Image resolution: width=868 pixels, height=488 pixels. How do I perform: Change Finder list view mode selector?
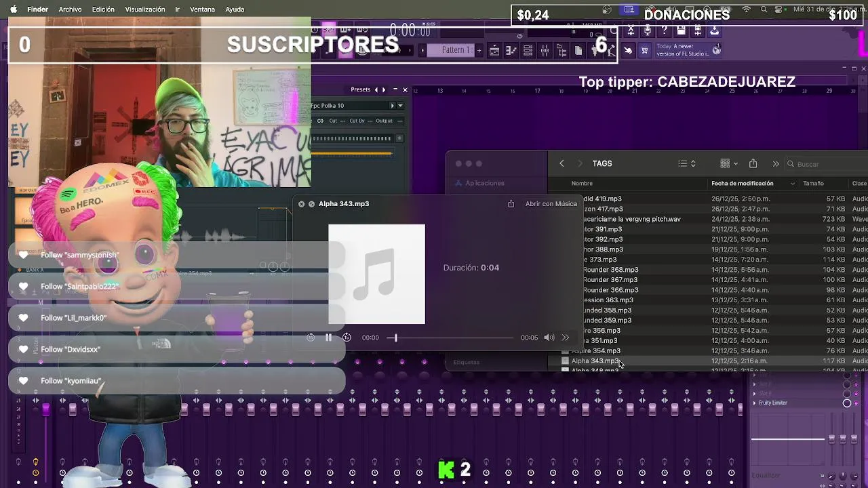click(x=687, y=163)
